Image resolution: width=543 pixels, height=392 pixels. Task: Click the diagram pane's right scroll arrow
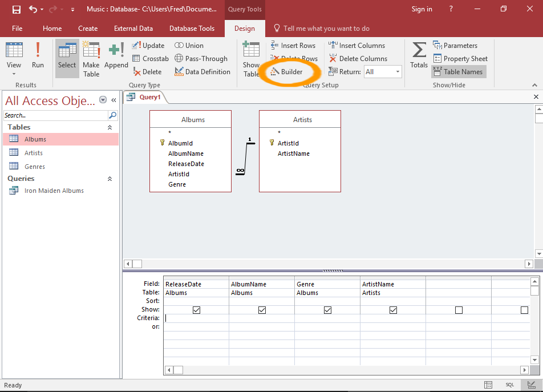529,264
